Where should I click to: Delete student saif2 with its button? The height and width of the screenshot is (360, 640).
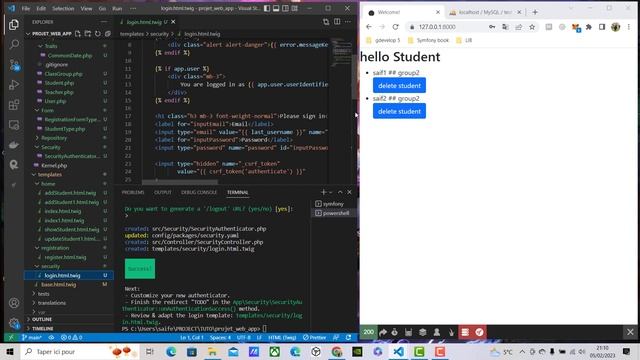[399, 111]
